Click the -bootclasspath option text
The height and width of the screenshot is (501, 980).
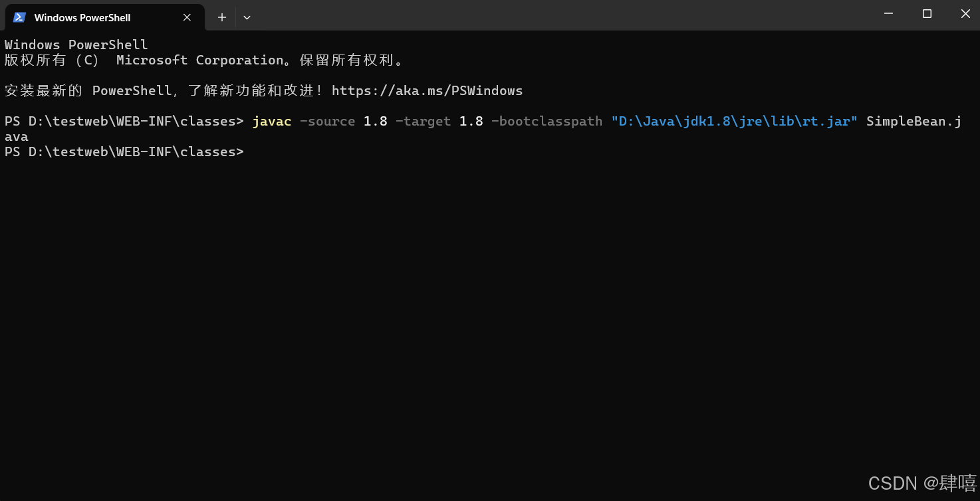click(x=547, y=121)
